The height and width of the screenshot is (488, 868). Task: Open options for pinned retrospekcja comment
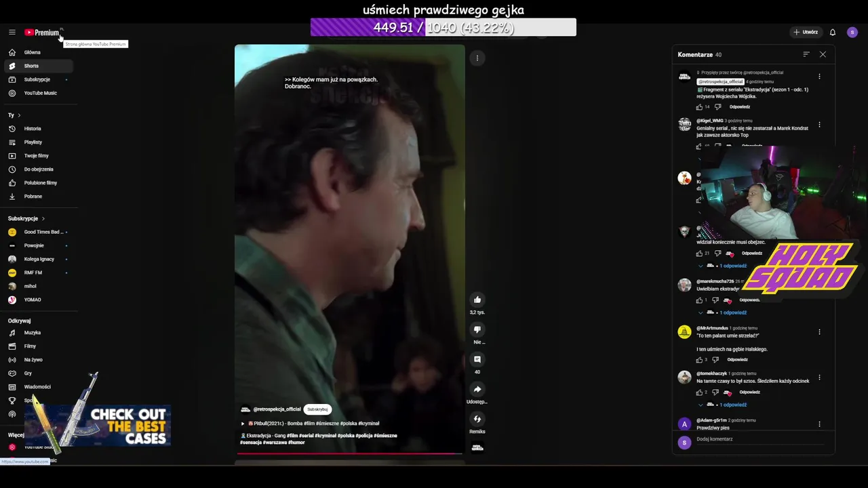(x=819, y=77)
